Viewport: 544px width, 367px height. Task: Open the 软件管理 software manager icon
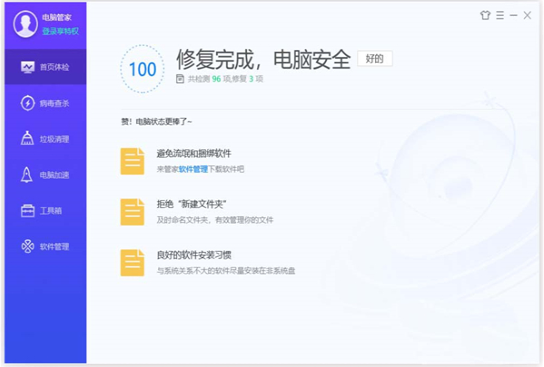27,246
